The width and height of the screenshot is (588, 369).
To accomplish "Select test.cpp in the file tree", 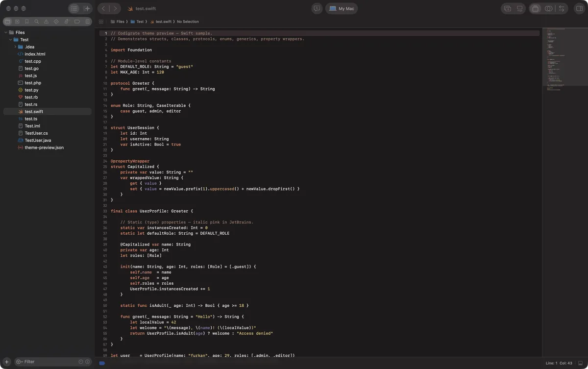I will (47, 61).
